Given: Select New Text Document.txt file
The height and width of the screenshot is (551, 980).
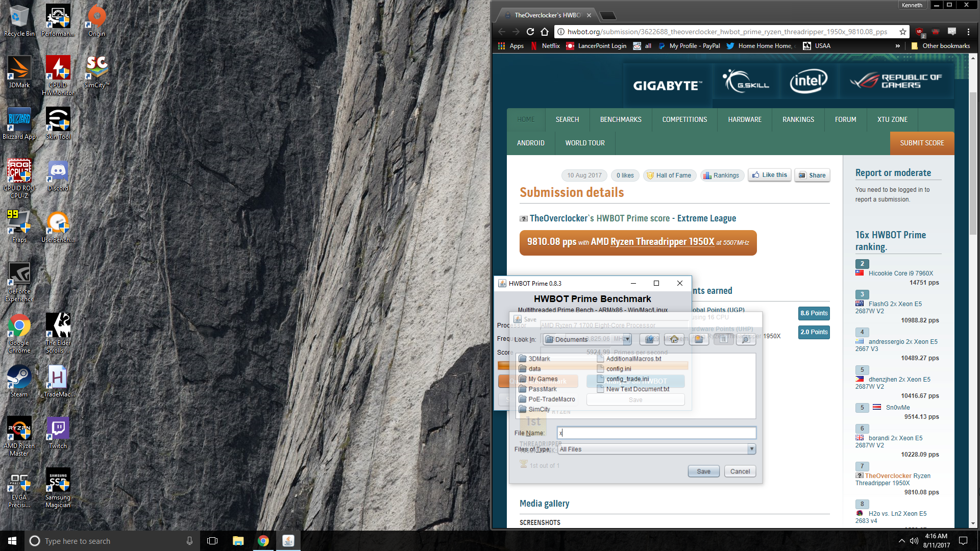Looking at the screenshot, I should coord(633,389).
